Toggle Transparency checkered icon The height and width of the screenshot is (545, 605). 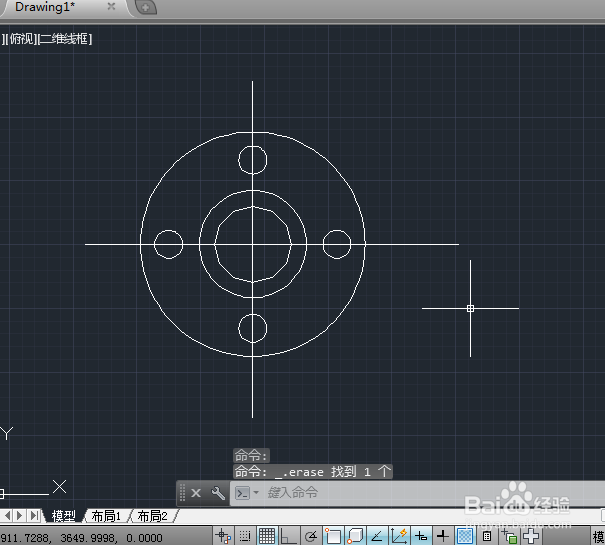(465, 536)
